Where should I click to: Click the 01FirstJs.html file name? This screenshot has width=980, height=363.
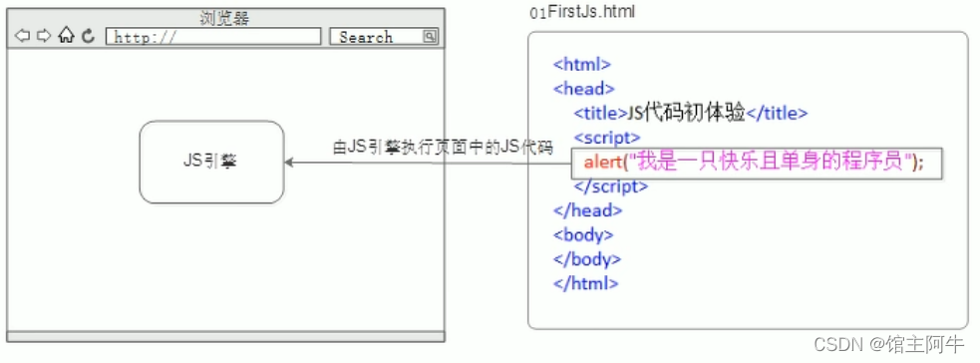pos(582,12)
